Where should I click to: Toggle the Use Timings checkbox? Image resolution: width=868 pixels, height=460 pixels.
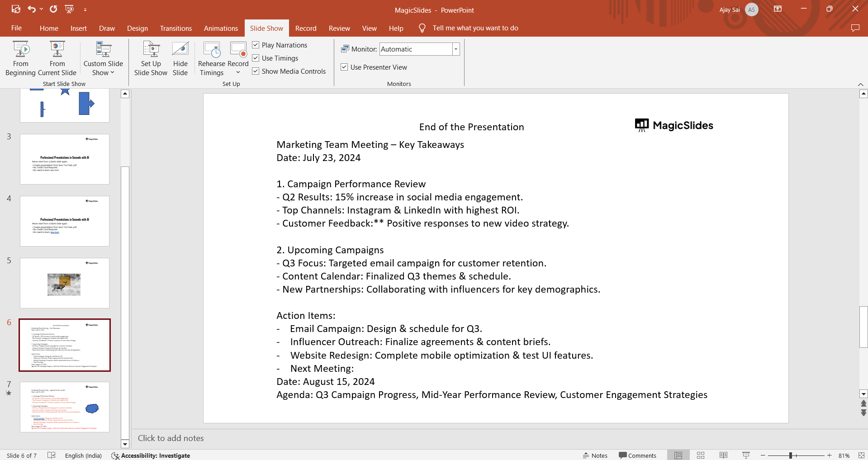256,58
